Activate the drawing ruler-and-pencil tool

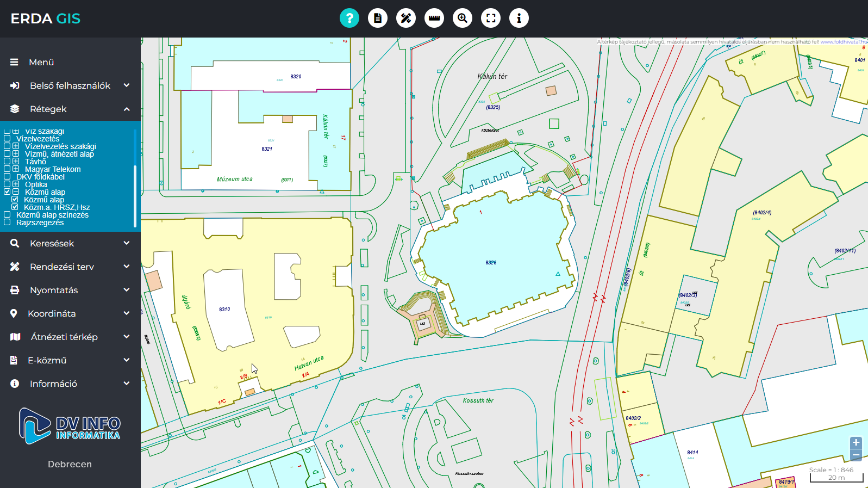pos(406,18)
